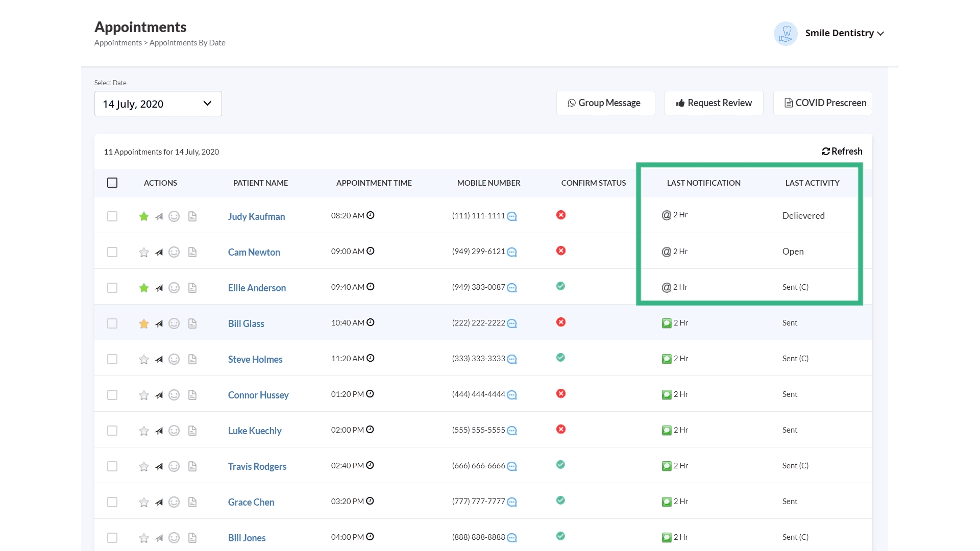This screenshot has width=980, height=551.
Task: Tick the checkbox for Connor Hussey
Action: 112,395
